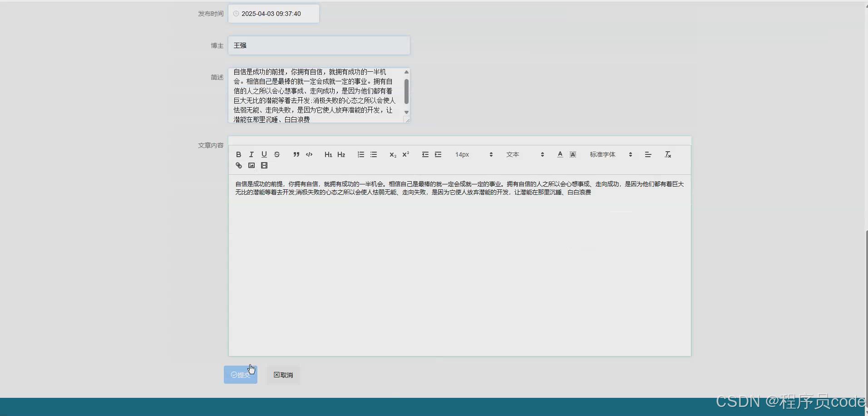The width and height of the screenshot is (868, 416).
Task: Open the 发布时间 date picker field
Action: [274, 14]
